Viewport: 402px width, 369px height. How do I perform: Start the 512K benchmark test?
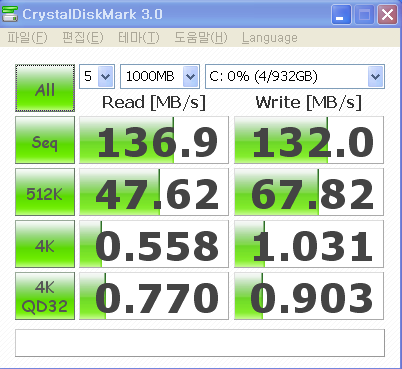tap(45, 192)
